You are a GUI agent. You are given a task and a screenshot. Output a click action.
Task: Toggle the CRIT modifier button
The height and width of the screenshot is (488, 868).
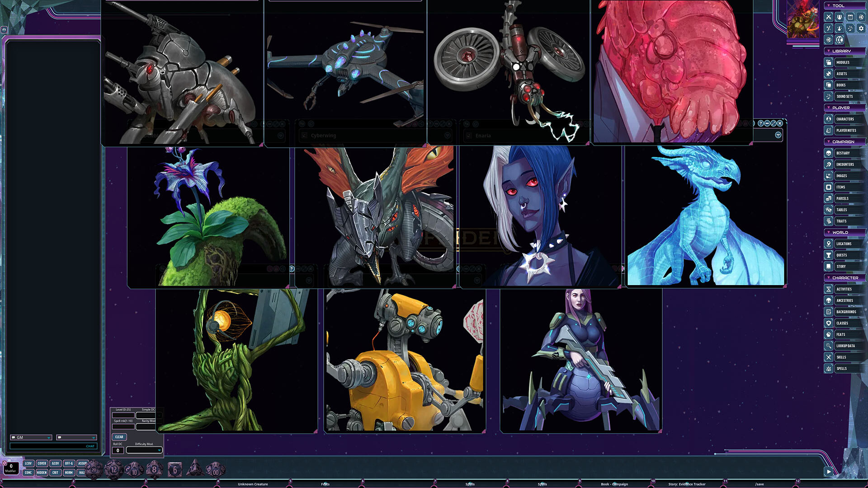[x=55, y=472]
